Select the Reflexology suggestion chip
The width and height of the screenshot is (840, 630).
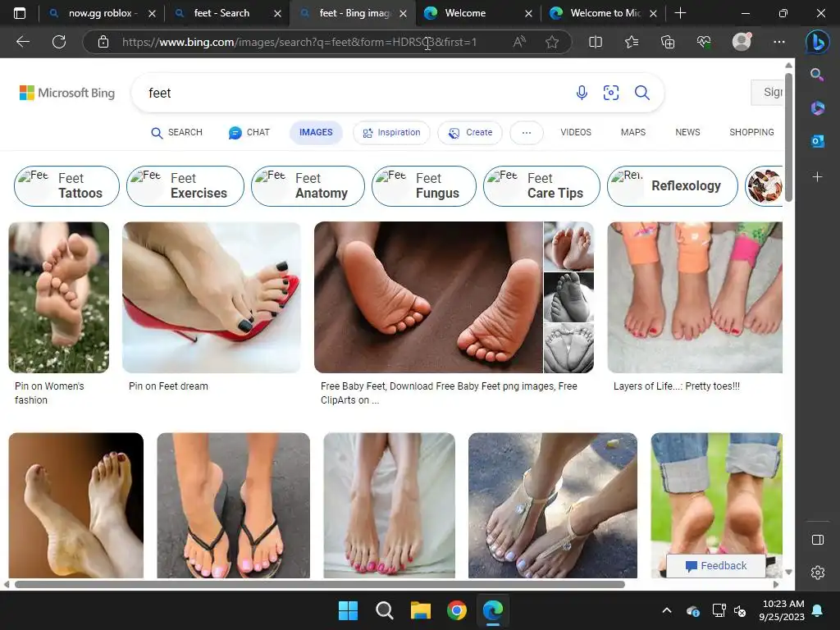point(673,186)
